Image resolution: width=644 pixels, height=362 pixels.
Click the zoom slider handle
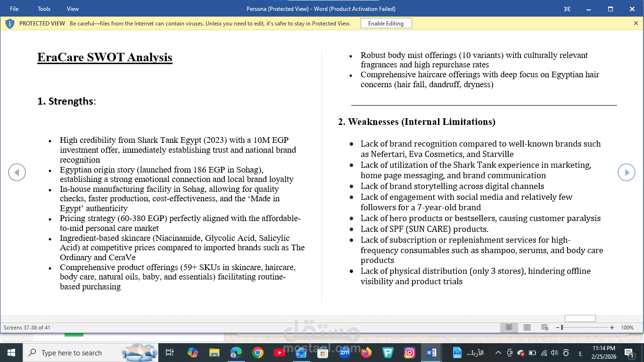[x=562, y=328]
